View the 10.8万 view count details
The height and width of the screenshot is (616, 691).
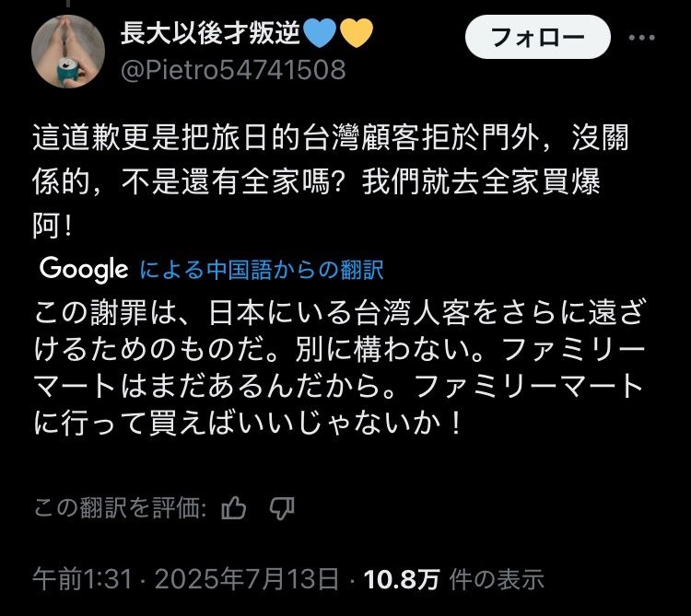coord(402,578)
